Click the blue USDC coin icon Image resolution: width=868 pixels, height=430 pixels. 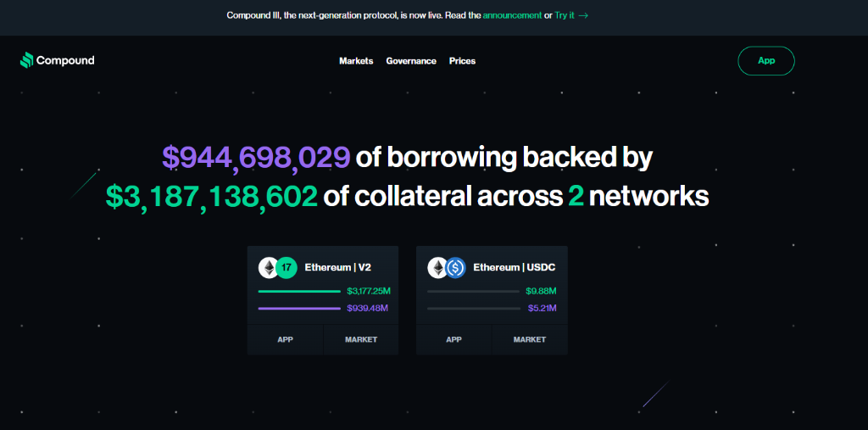[455, 268]
